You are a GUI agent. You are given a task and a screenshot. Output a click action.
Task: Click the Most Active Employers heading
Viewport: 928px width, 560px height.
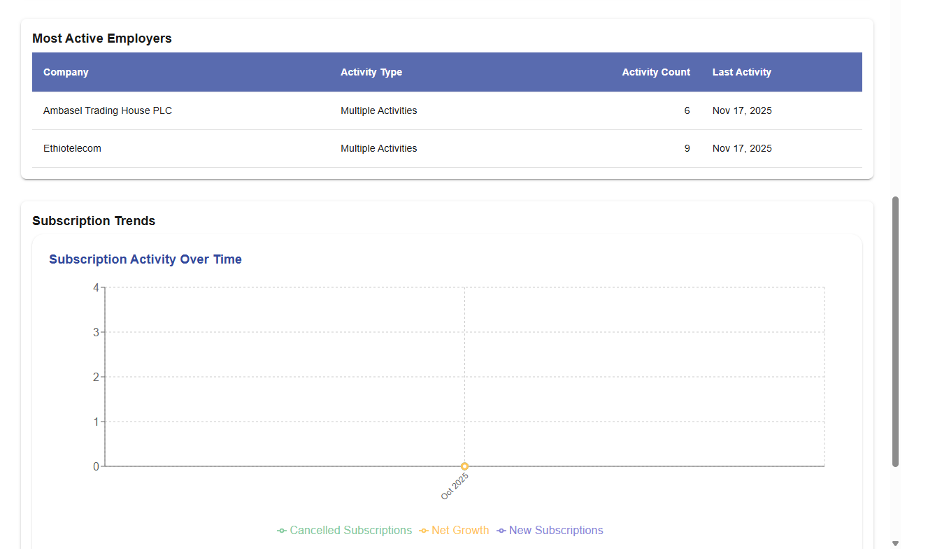coord(102,38)
